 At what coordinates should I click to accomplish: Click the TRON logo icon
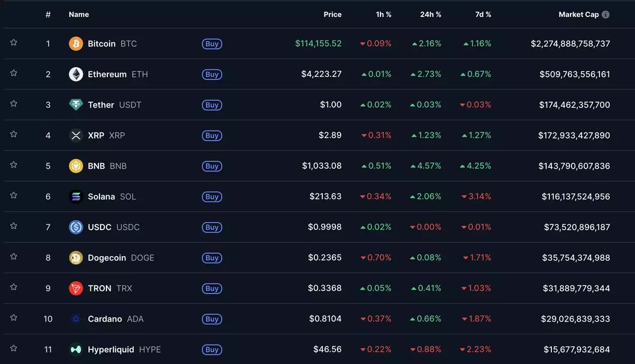click(x=76, y=288)
